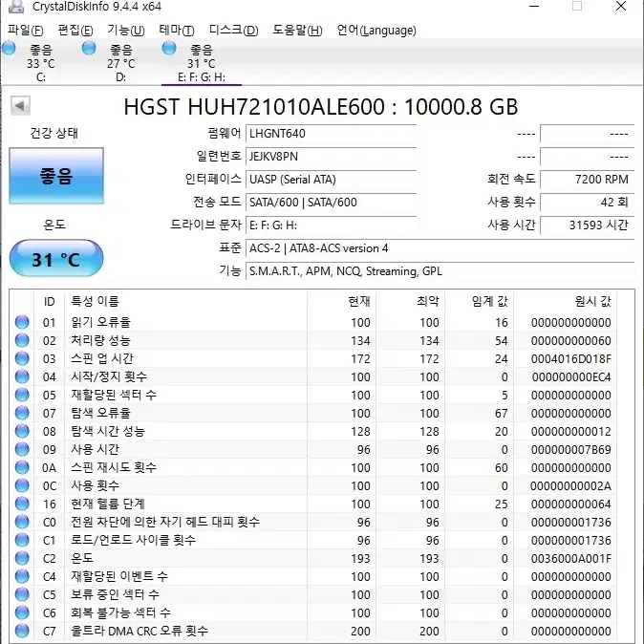This screenshot has width=644, height=644.
Task: Click the firmware field LHGNT640
Action: pos(331,134)
